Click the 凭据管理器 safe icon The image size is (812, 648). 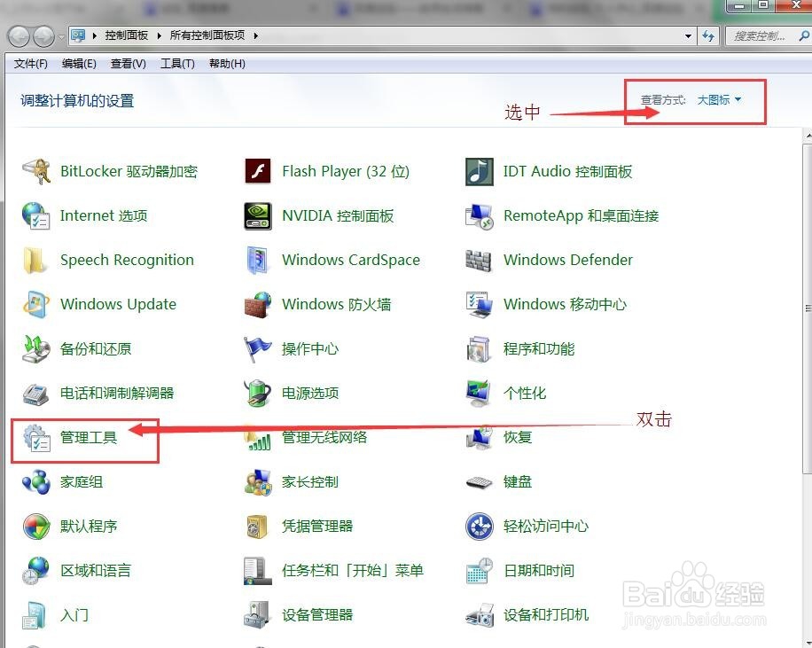coord(258,527)
